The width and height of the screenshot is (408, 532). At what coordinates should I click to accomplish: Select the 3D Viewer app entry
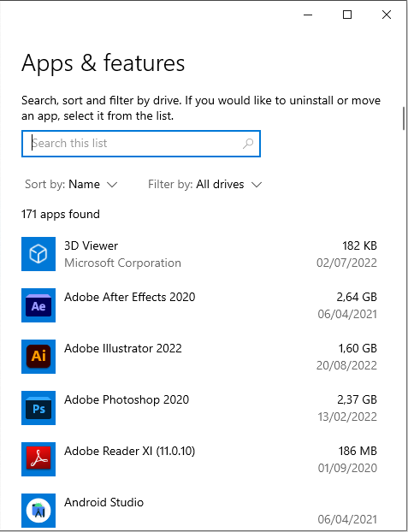click(199, 254)
